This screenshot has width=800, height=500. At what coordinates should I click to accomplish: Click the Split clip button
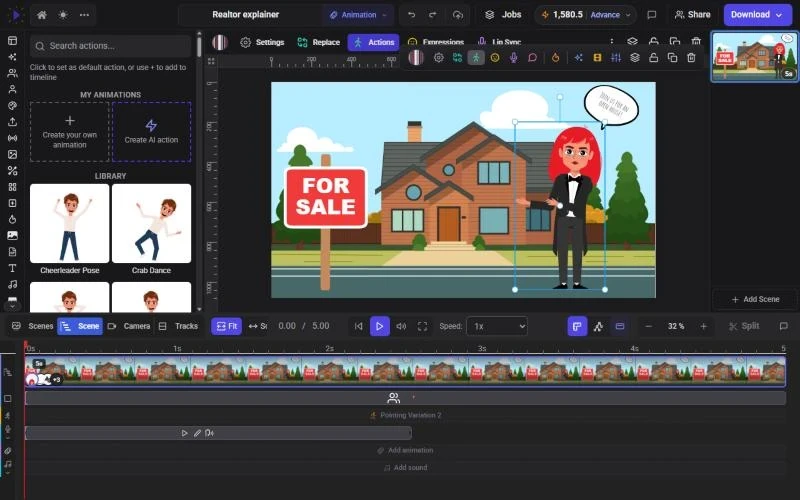[x=744, y=326]
